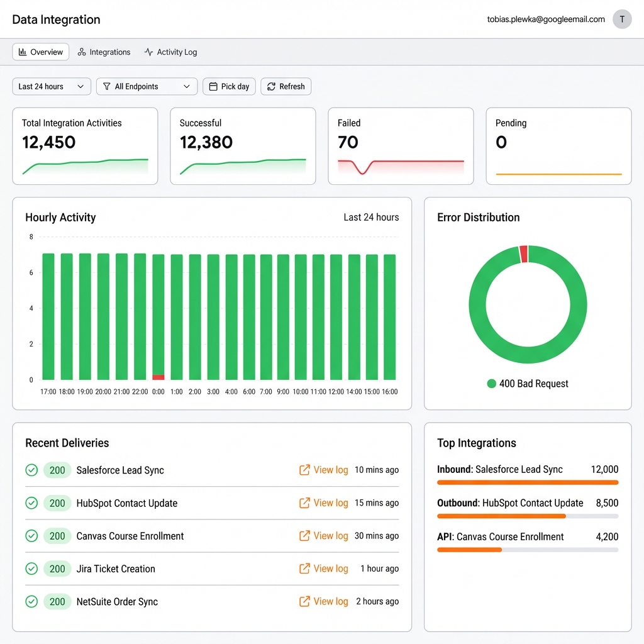Click the 8,500 integration count
Screen dimensions: 644x644
pyautogui.click(x=607, y=503)
